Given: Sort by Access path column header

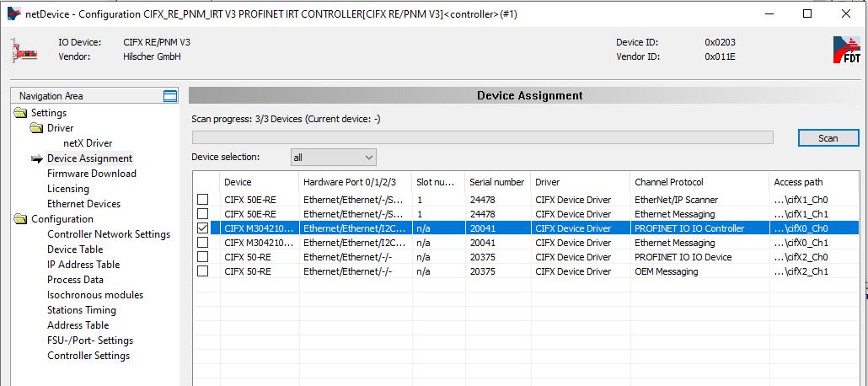Looking at the screenshot, I should [x=814, y=182].
